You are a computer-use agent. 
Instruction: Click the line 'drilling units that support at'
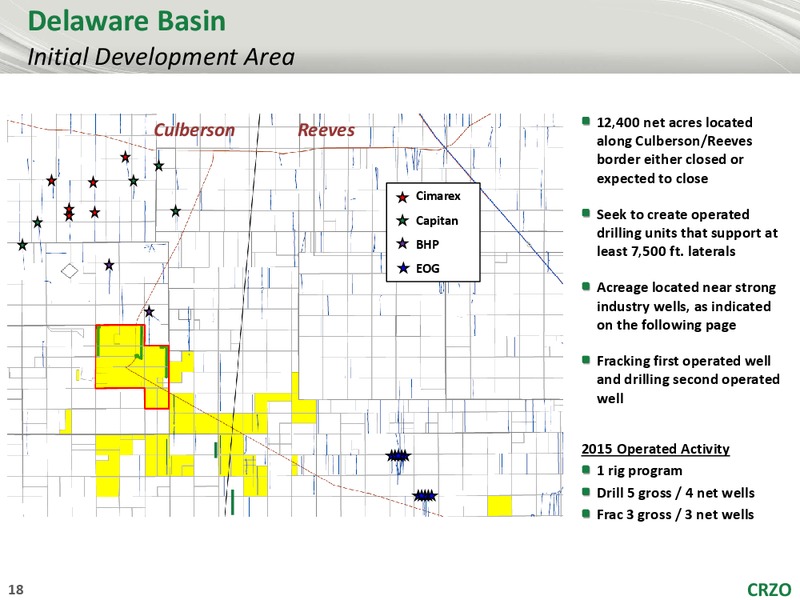(687, 233)
